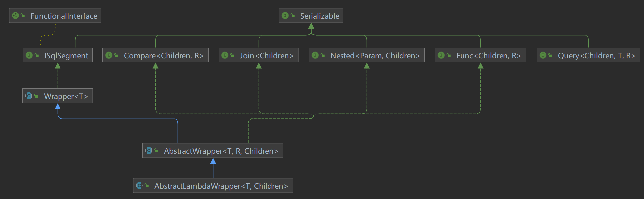Select the Query<Children, T, R> node label

click(596, 56)
